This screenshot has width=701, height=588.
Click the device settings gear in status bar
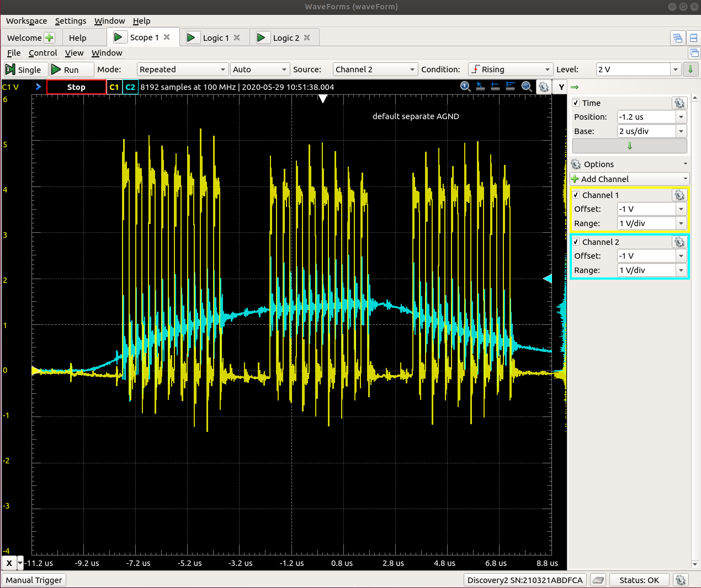point(681,580)
